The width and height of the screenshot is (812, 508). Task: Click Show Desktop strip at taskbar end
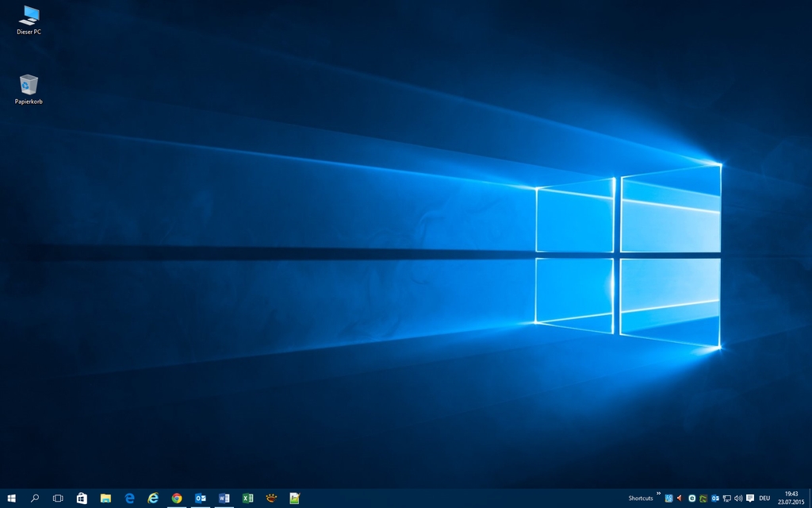(x=810, y=498)
